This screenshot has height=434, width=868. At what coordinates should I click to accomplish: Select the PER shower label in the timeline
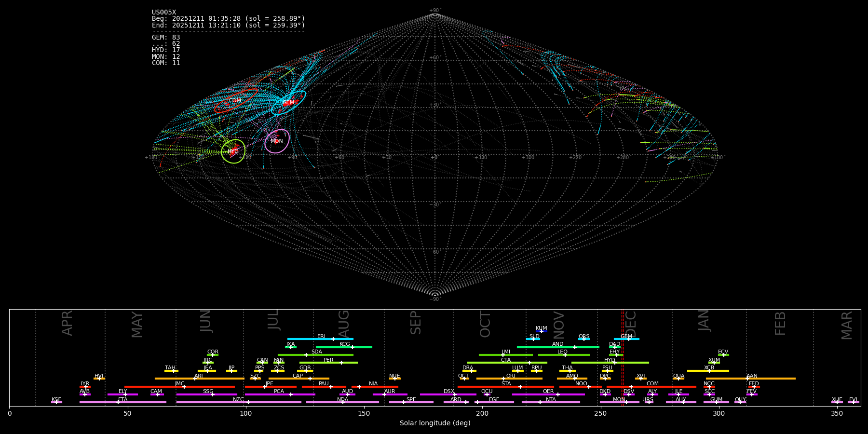(x=328, y=360)
